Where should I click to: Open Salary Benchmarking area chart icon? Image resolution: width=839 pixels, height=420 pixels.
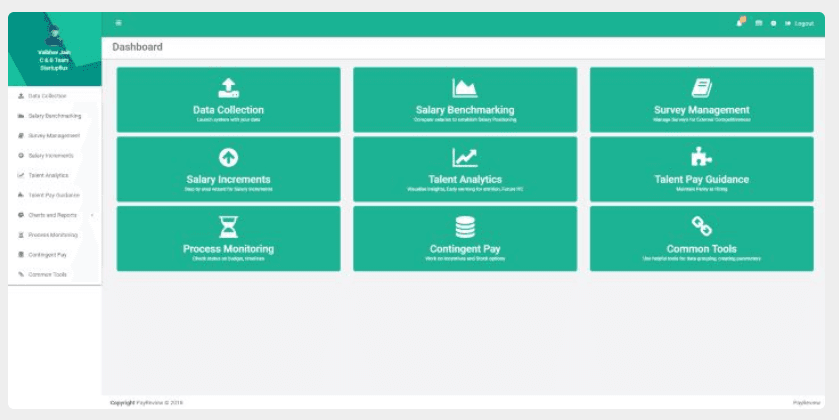(464, 88)
